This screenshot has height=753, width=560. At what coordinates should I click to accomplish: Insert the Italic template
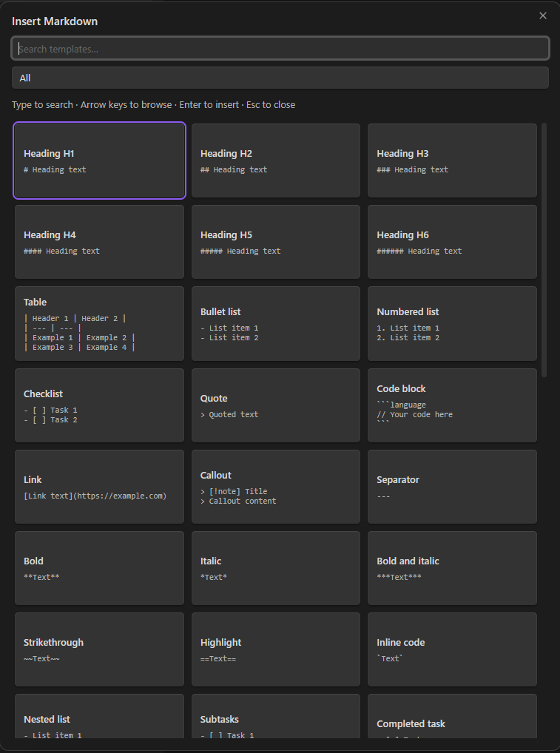[276, 568]
